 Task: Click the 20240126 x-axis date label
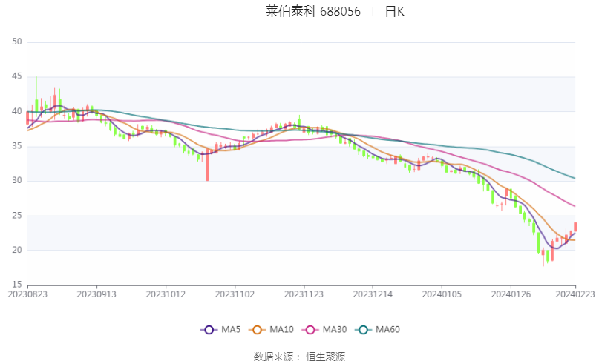(x=511, y=294)
